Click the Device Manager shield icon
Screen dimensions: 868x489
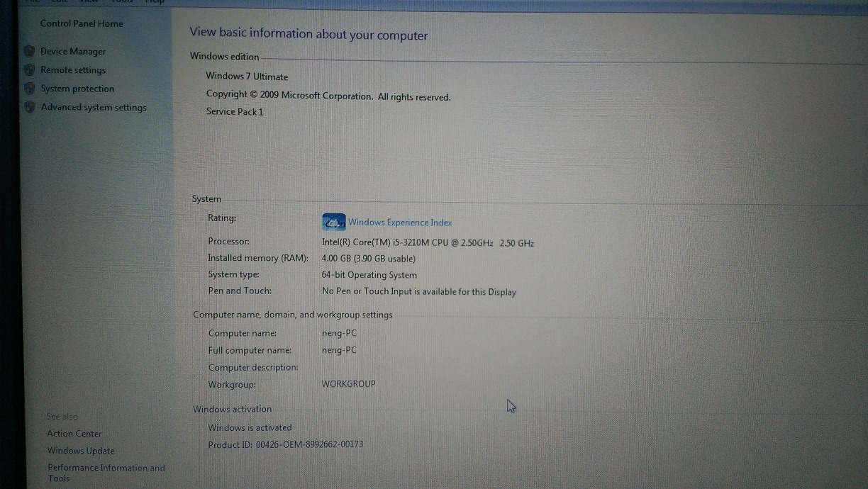coord(29,51)
